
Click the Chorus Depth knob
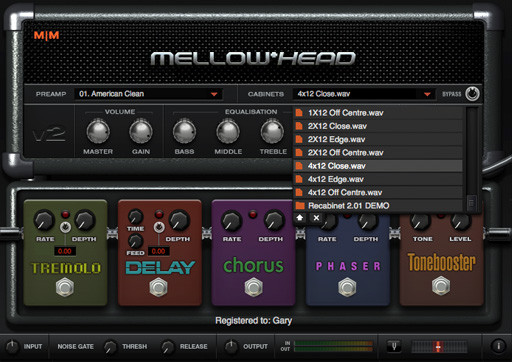pyautogui.click(x=274, y=221)
